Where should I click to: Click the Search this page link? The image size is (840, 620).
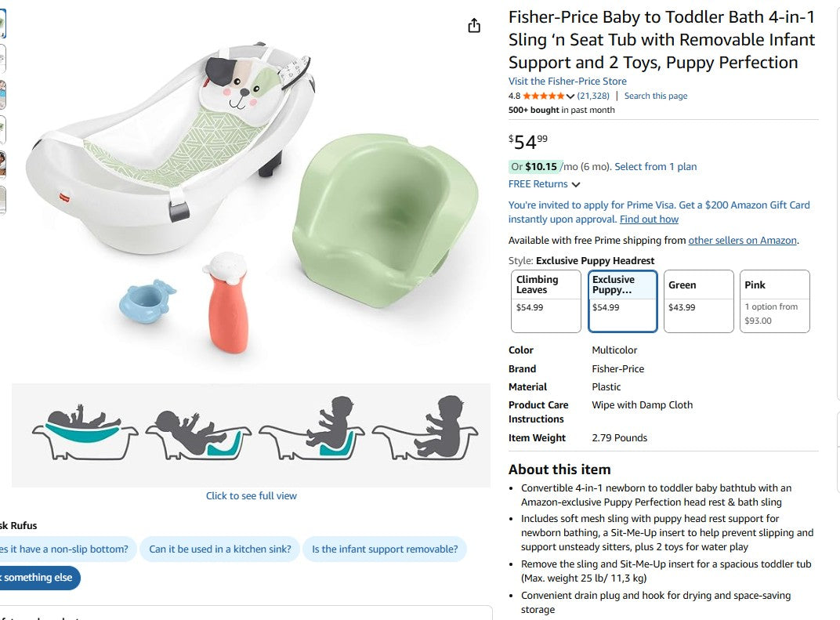[x=656, y=96]
